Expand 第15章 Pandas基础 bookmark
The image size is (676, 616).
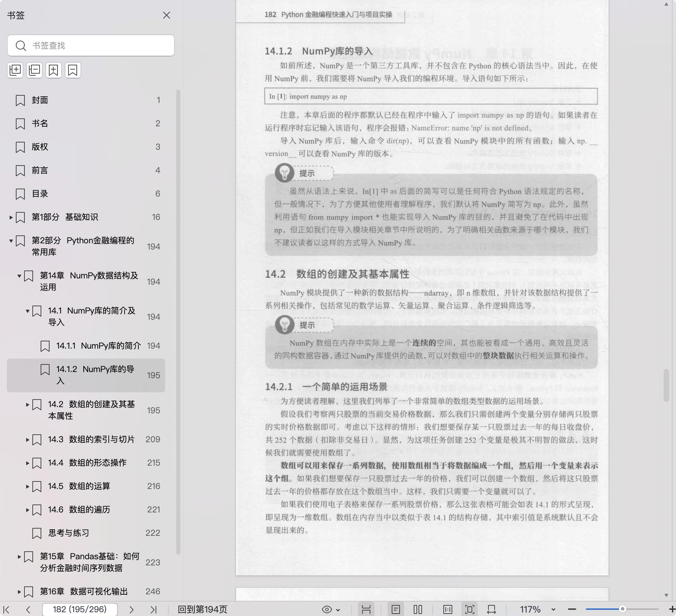tap(19, 556)
